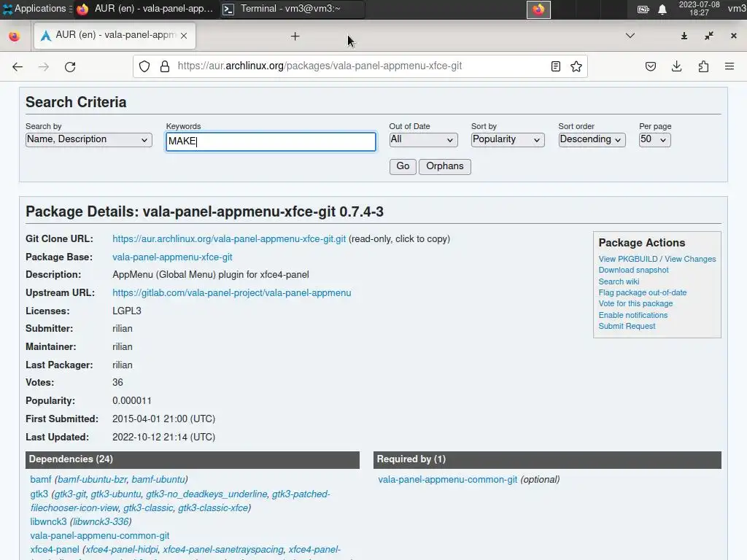The width and height of the screenshot is (747, 560).
Task: Switch to Terminal window in taskbar
Action: pos(292,9)
